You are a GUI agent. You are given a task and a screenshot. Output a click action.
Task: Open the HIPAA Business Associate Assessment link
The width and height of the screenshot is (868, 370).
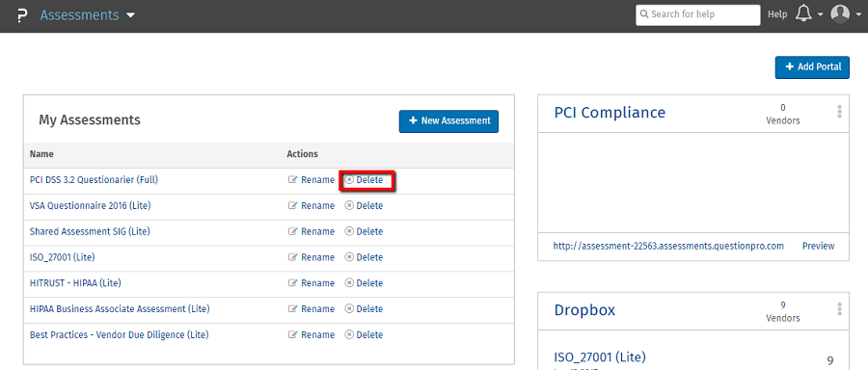click(x=120, y=308)
